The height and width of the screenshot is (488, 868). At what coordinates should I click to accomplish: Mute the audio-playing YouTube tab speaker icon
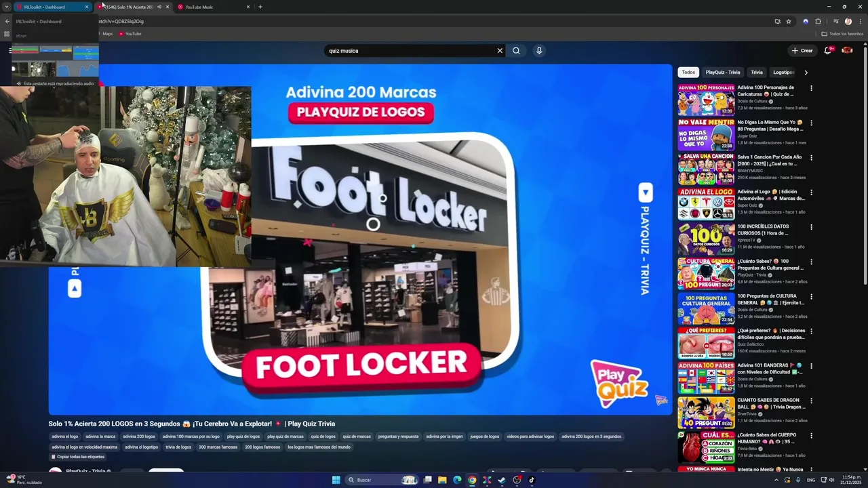click(159, 7)
